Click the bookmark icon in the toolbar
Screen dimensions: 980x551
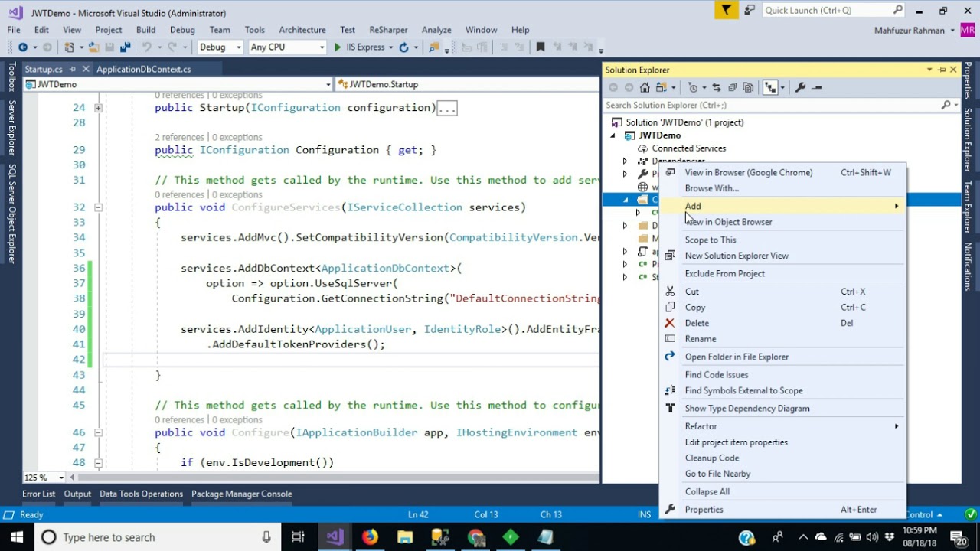coord(540,47)
